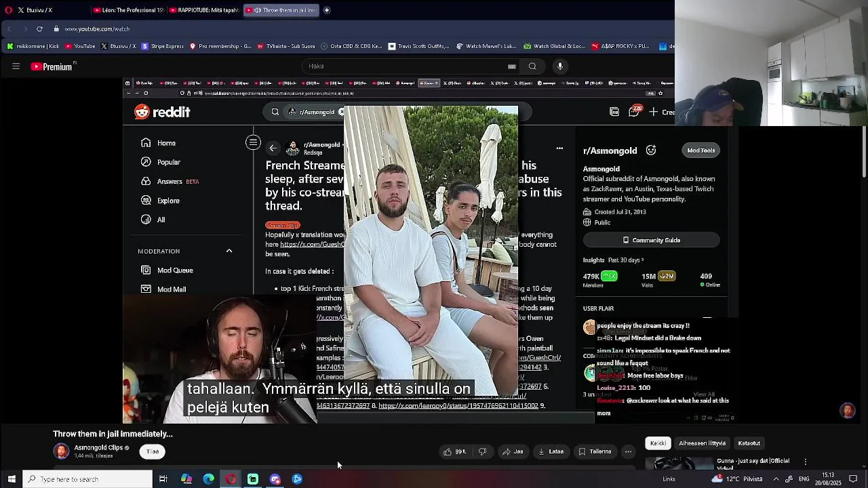
Task: Open the 'Watch Global & Loc...' bookmark
Action: tap(554, 46)
